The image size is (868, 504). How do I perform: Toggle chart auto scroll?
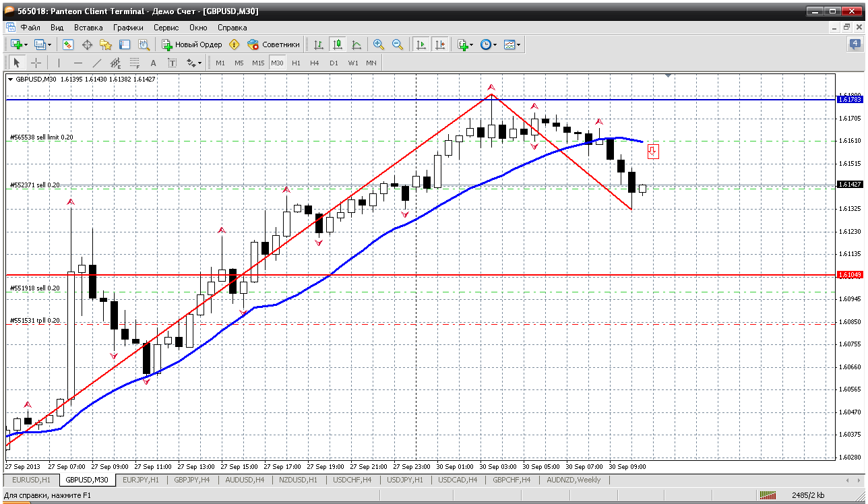point(421,44)
